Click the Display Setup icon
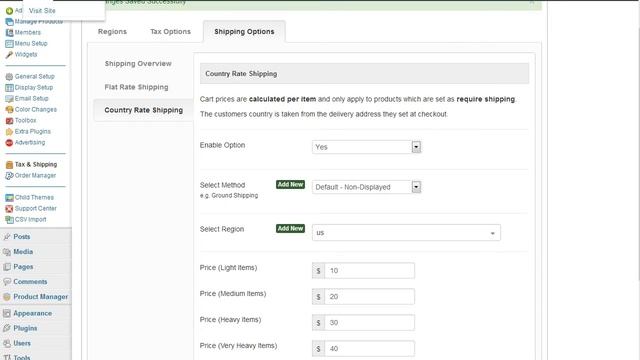This screenshot has width=640, height=360. 9,88
